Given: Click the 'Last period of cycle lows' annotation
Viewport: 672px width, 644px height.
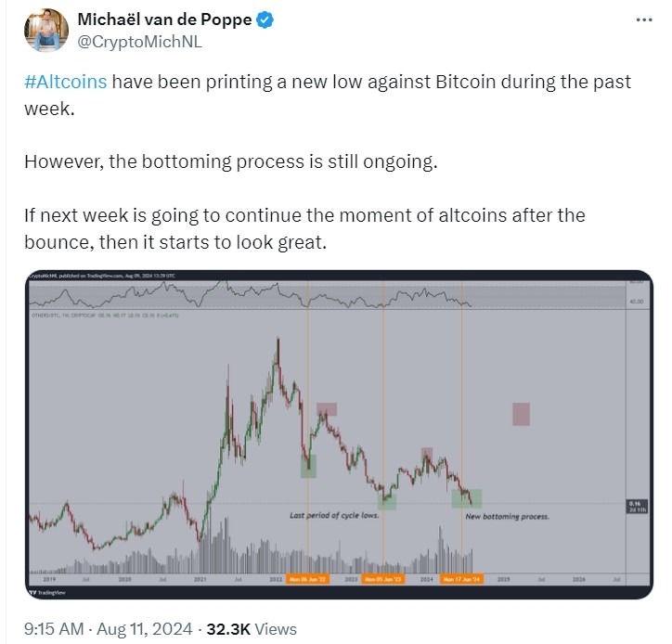Looking at the screenshot, I should pyautogui.click(x=334, y=515).
